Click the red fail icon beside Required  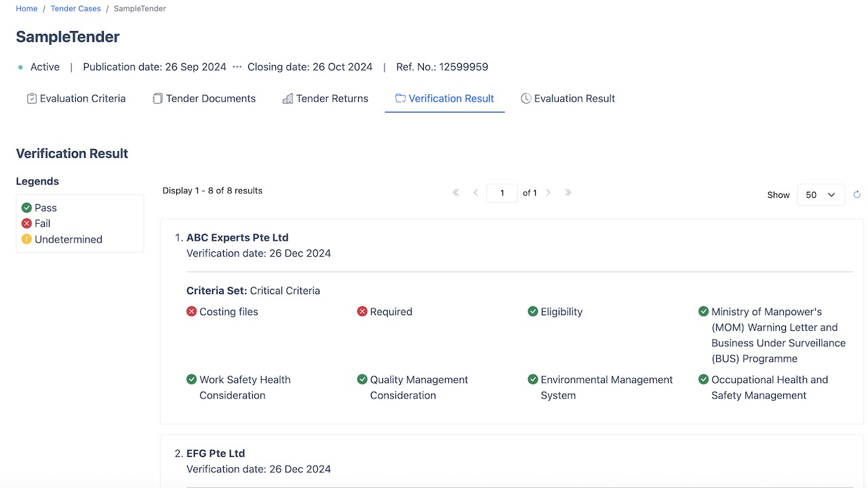pos(362,312)
